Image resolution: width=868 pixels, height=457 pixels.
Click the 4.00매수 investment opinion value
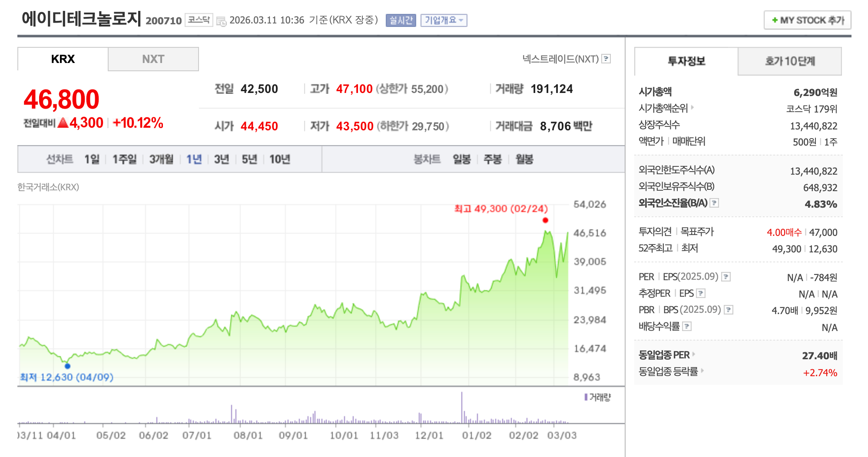click(784, 232)
